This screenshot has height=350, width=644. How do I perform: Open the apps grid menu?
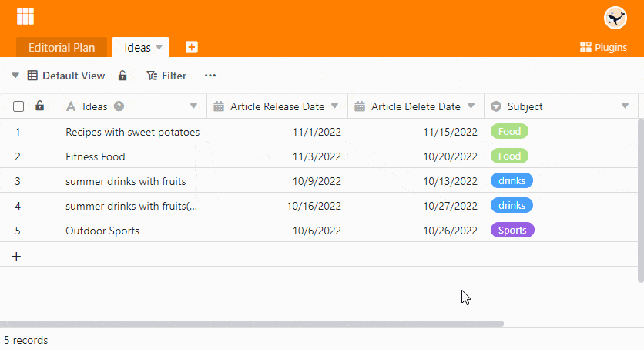coord(25,16)
